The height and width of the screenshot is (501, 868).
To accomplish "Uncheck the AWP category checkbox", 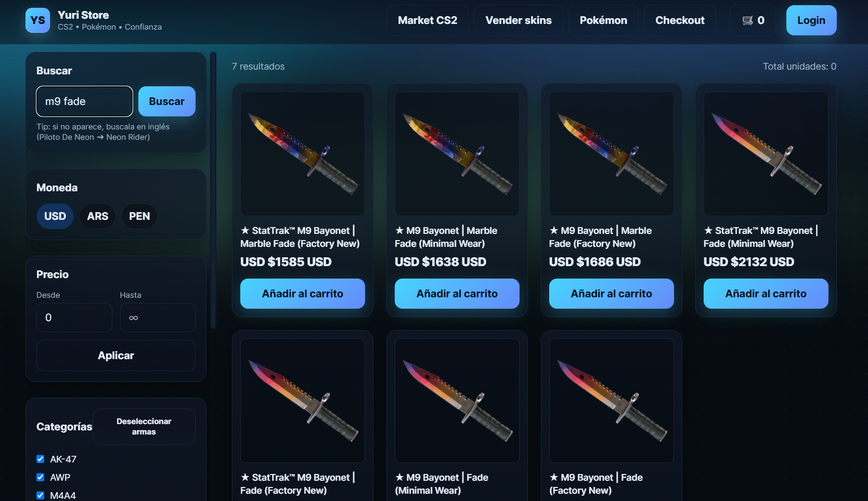I will 40,477.
